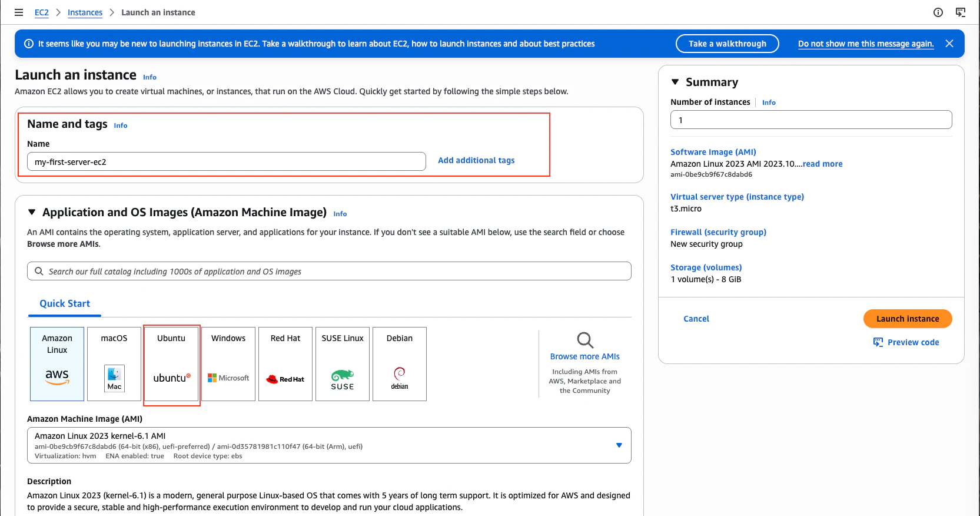Focus the Number of instances field
Image resolution: width=980 pixels, height=516 pixels.
pyautogui.click(x=811, y=120)
